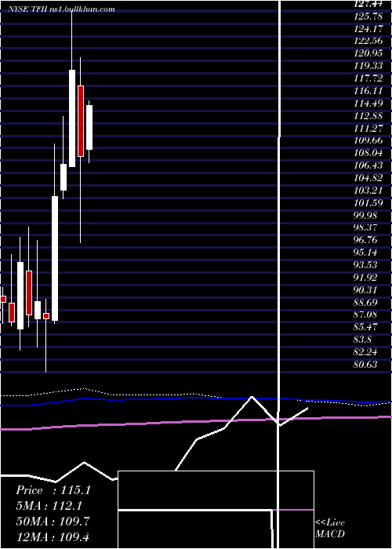The image size is (392, 549).
Task: Select the 50MA : 109.7 readout
Action: click(x=53, y=521)
